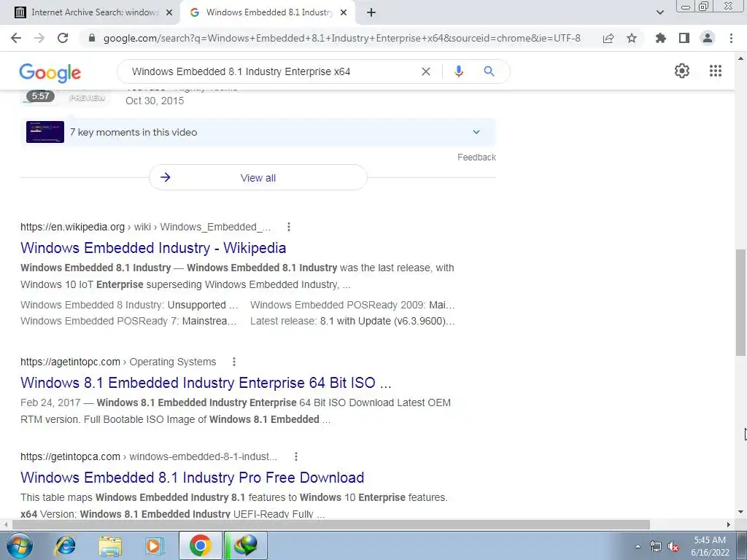This screenshot has width=747, height=560.
Task: Open options for getintopca result
Action: [296, 456]
